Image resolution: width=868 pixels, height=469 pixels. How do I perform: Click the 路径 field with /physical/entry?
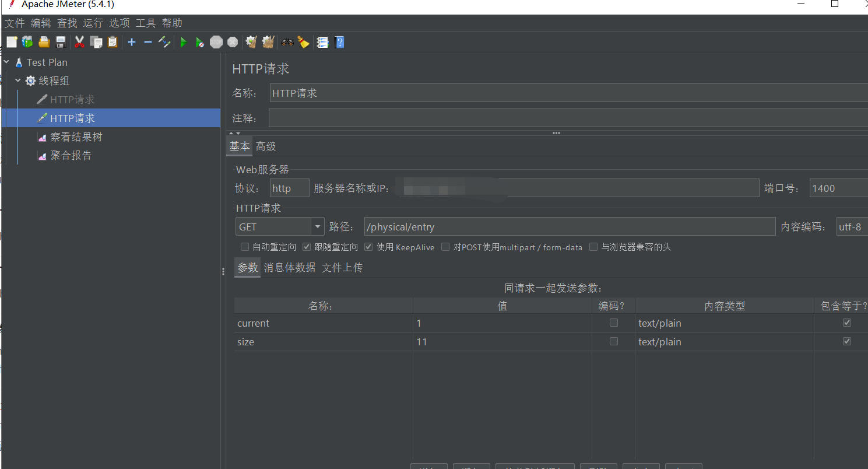pos(570,227)
